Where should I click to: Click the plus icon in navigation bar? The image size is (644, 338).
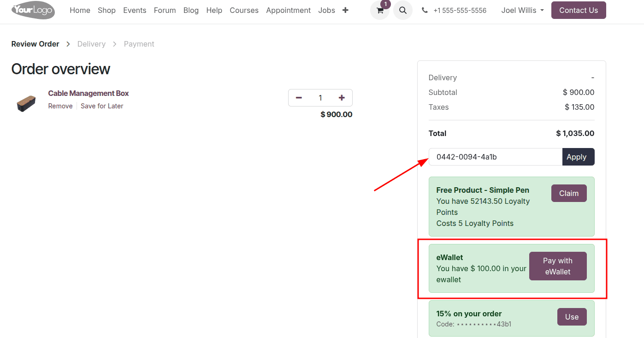tap(345, 10)
